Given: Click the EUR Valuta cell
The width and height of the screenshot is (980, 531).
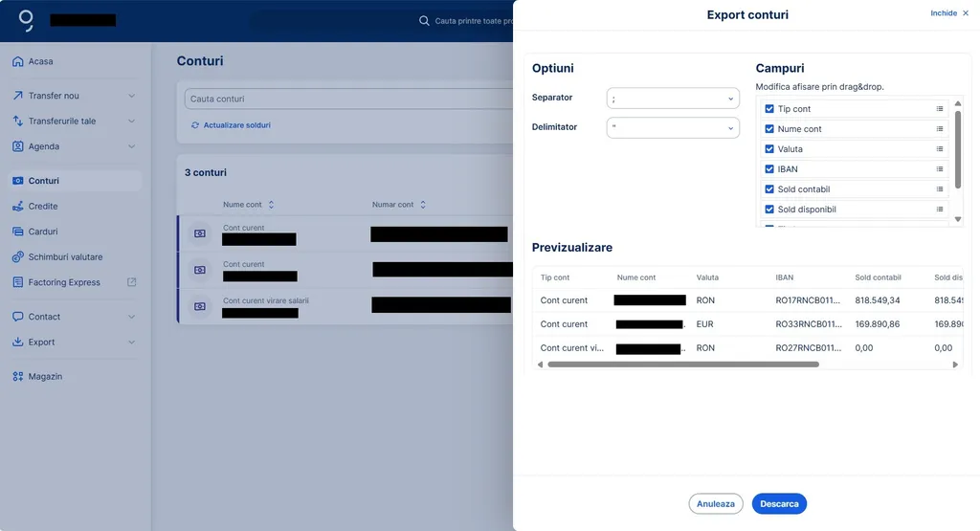Looking at the screenshot, I should click(705, 324).
